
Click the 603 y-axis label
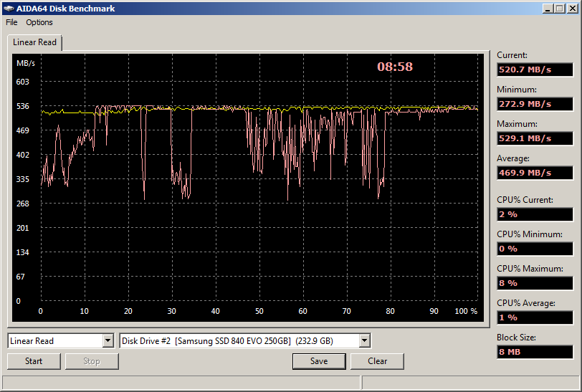[22, 82]
